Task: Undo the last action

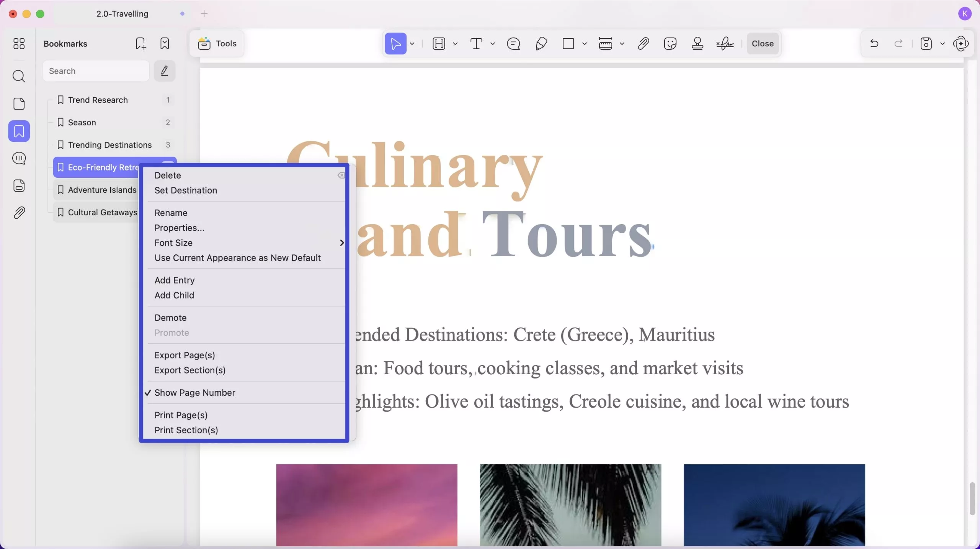Action: (874, 44)
